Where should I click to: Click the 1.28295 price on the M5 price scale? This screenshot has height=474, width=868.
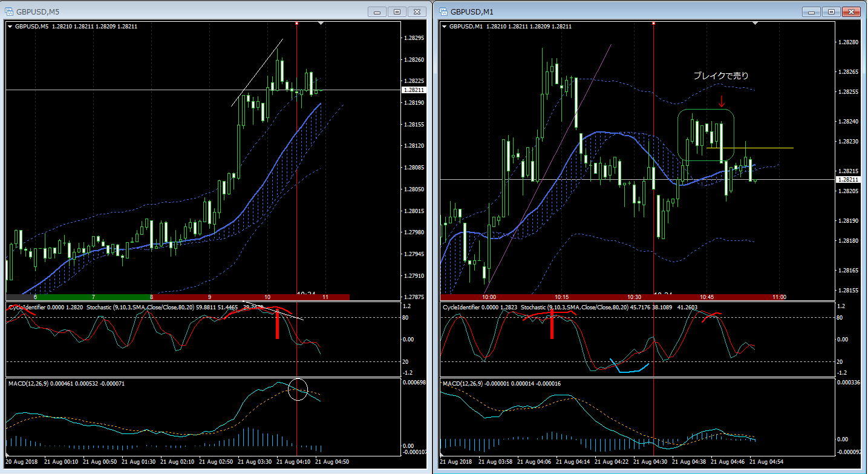click(413, 38)
